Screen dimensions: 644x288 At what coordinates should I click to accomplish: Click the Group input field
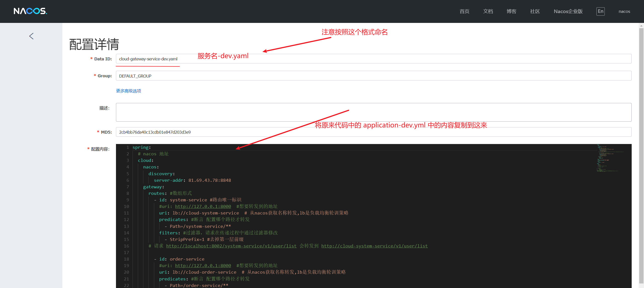[373, 76]
